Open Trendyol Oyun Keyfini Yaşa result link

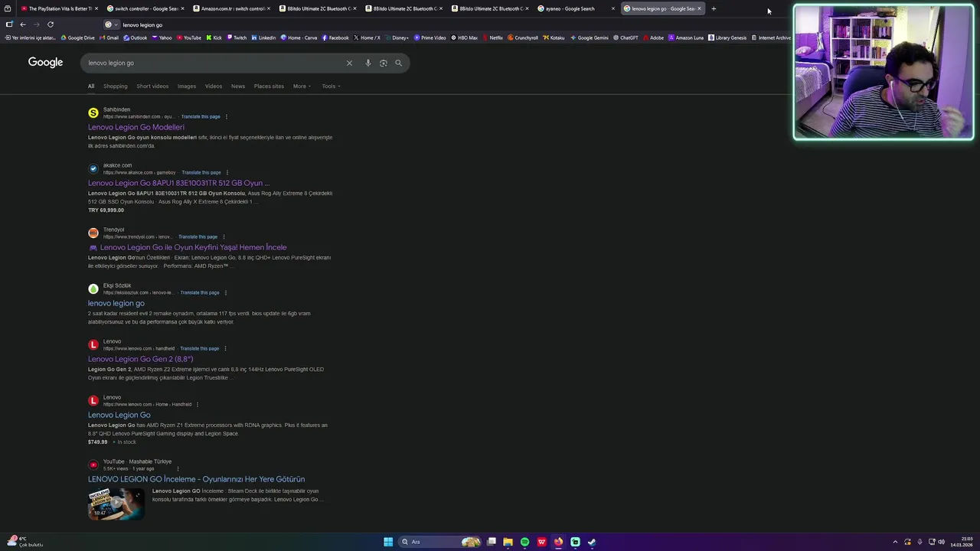[x=188, y=247]
